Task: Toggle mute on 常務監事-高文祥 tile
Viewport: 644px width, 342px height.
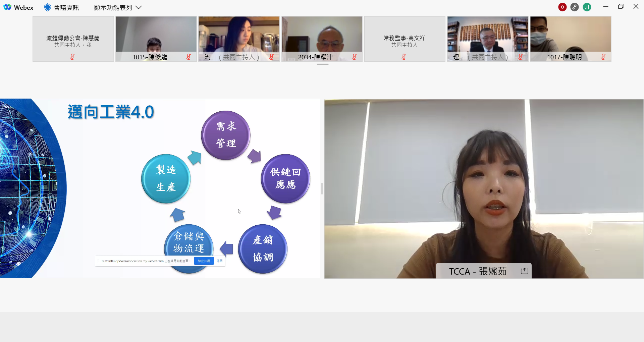Action: [x=404, y=57]
